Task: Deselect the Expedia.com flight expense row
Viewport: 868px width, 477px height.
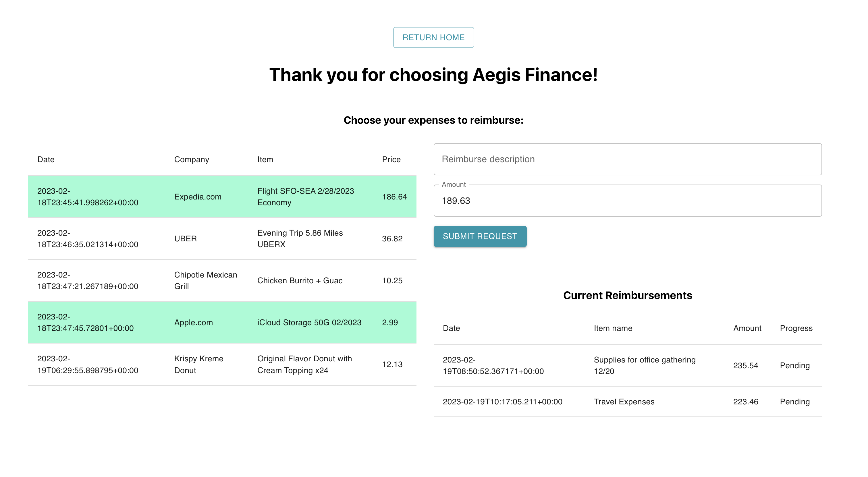Action: (x=222, y=197)
